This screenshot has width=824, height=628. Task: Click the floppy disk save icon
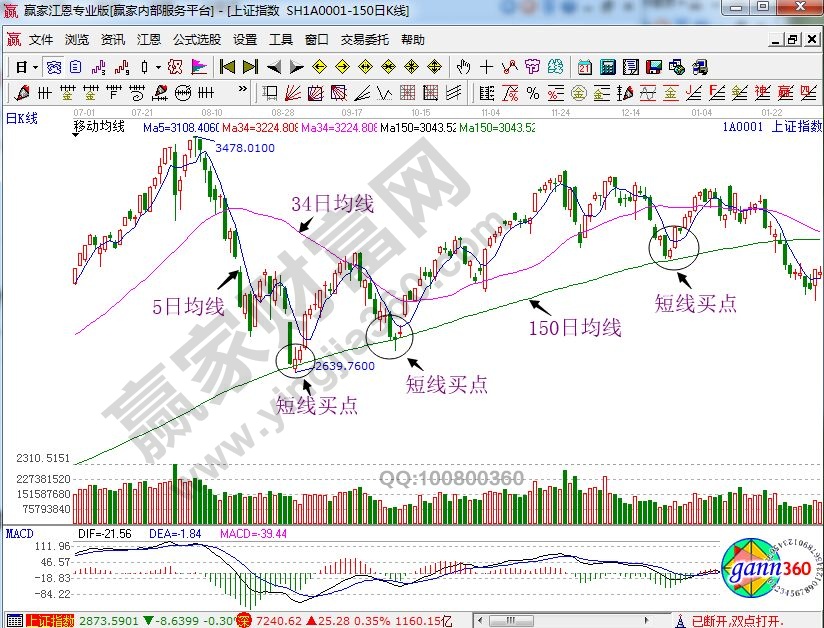click(654, 67)
